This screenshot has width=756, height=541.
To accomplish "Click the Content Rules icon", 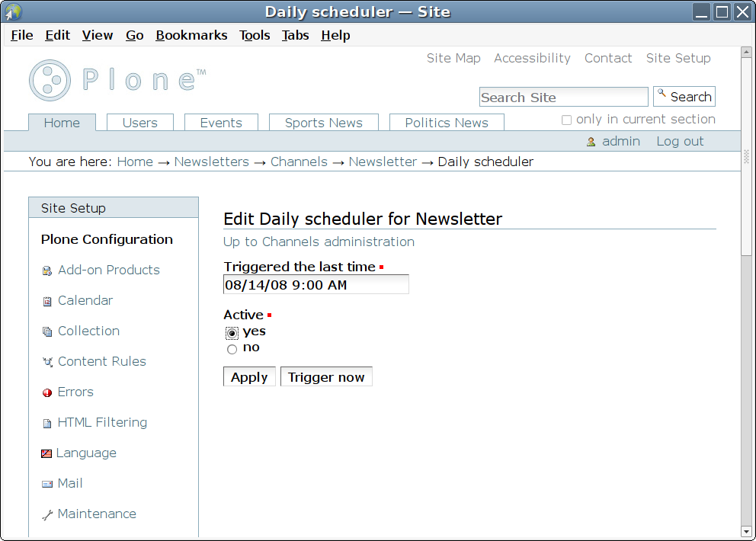I will point(47,362).
